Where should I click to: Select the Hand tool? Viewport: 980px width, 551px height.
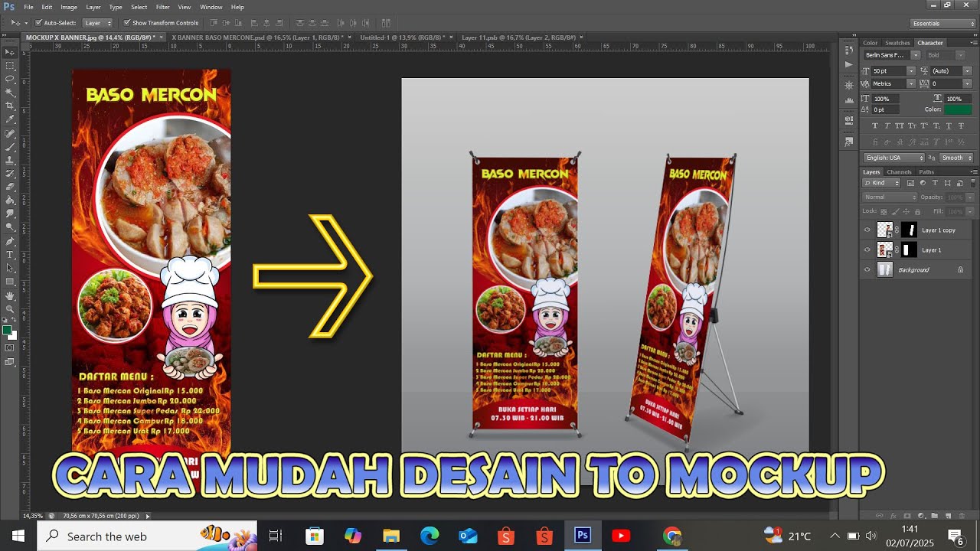pyautogui.click(x=10, y=295)
